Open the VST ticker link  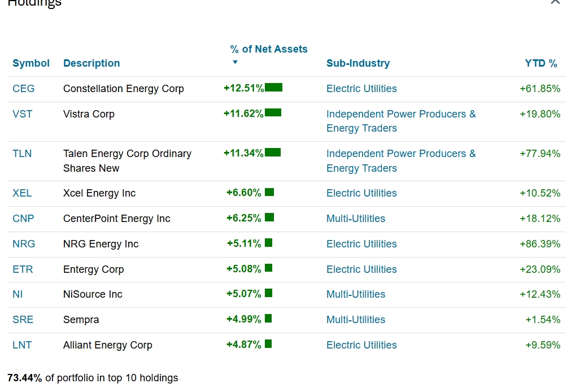(x=23, y=114)
